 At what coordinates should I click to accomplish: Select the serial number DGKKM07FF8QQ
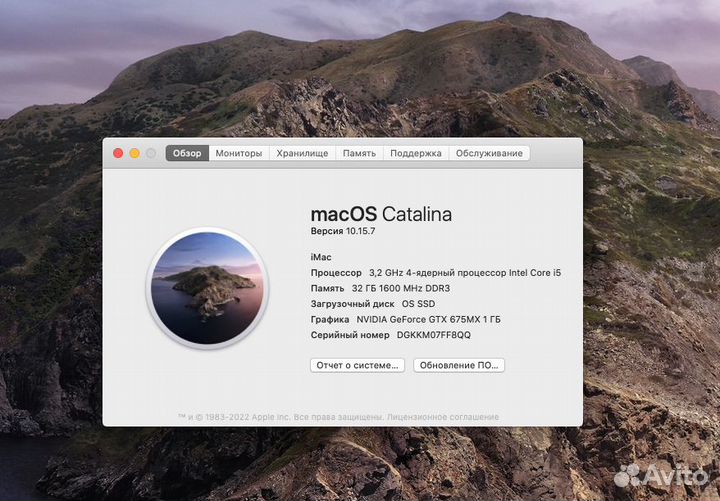[433, 335]
